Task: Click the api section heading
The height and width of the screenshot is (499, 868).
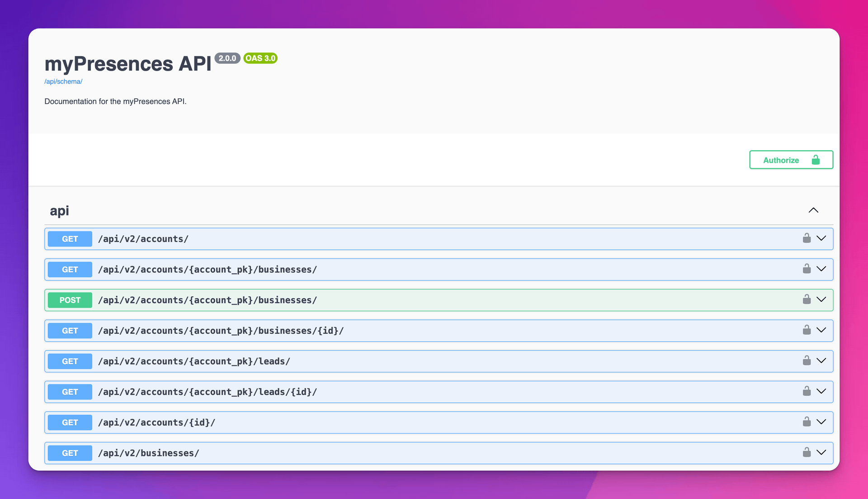Action: (x=59, y=211)
